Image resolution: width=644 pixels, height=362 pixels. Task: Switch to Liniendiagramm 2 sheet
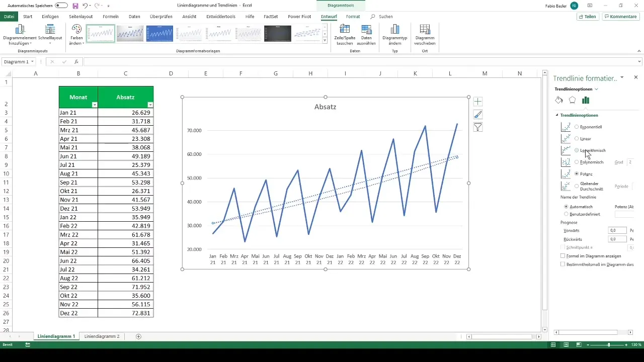102,336
